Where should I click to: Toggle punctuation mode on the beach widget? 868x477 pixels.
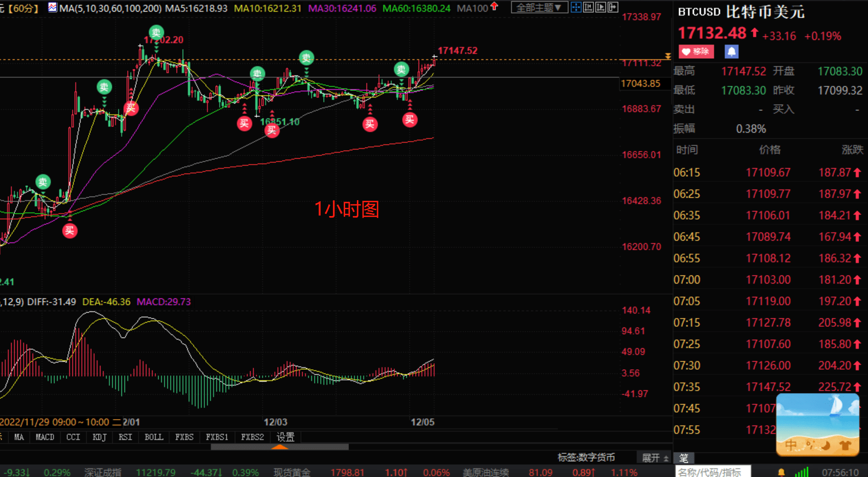(x=810, y=445)
